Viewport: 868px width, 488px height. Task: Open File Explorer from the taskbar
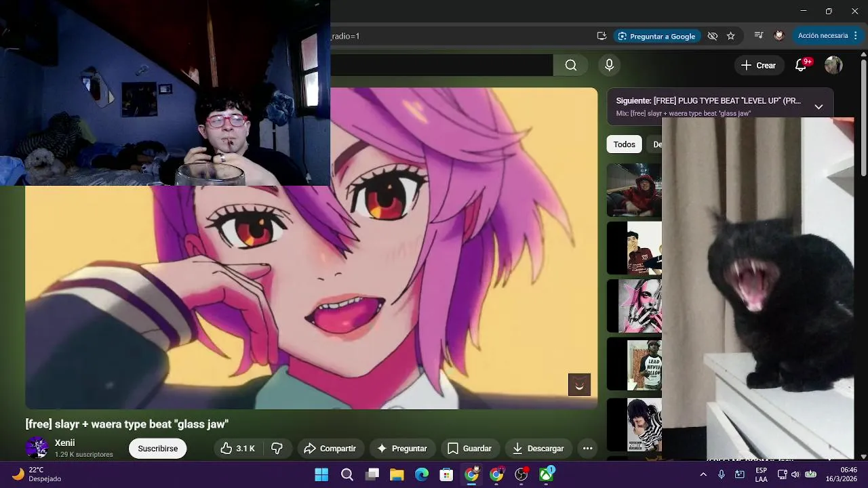[x=397, y=474]
